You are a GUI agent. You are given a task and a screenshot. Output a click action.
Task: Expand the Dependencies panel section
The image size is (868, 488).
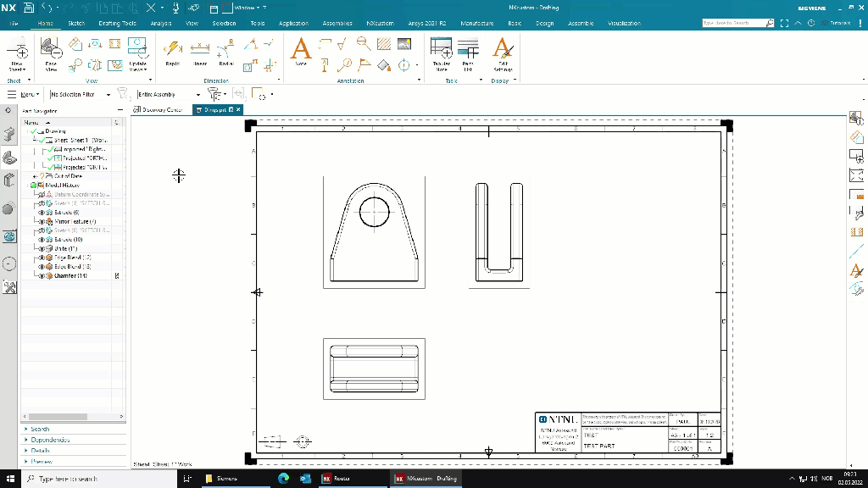(49, 440)
